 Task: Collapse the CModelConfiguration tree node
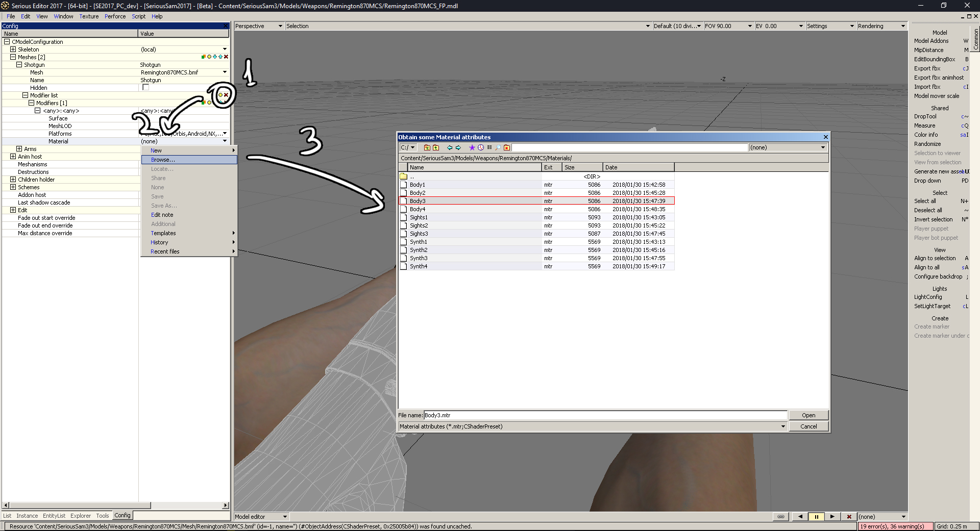pyautogui.click(x=7, y=42)
